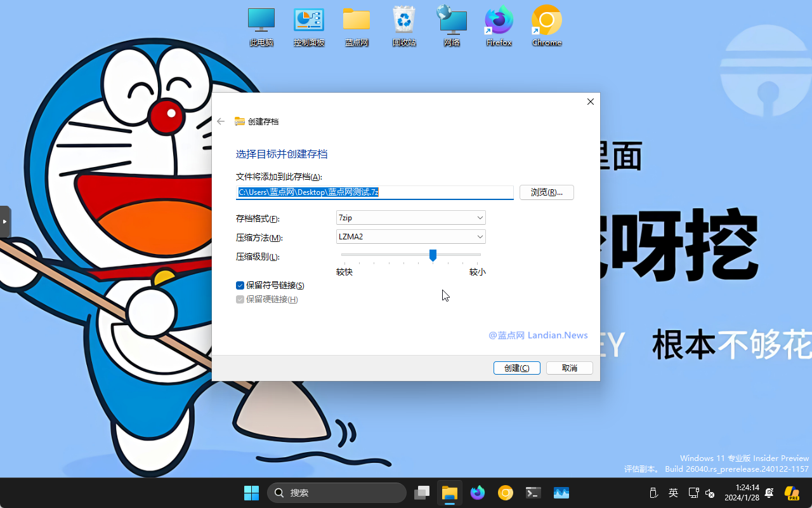The image size is (812, 508).
Task: Toggle 保留符号链接 checkbox
Action: coord(240,286)
